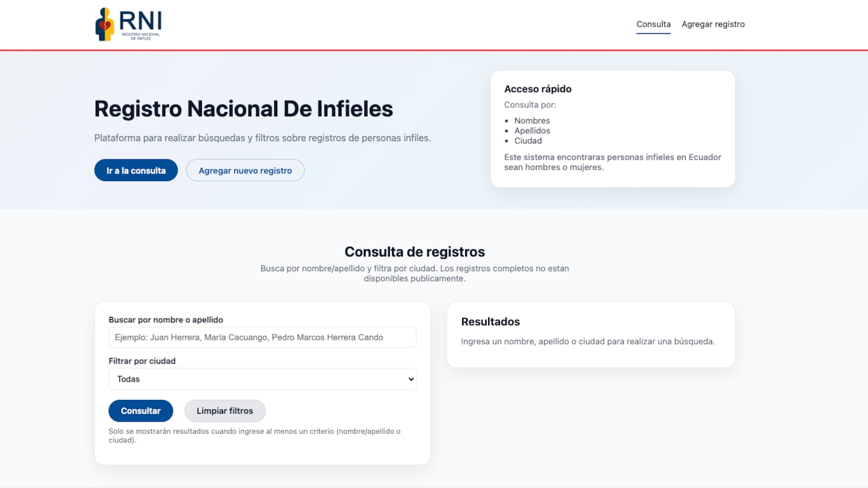Click 'Agregar nuevo registro' button
868x488 pixels.
[245, 170]
